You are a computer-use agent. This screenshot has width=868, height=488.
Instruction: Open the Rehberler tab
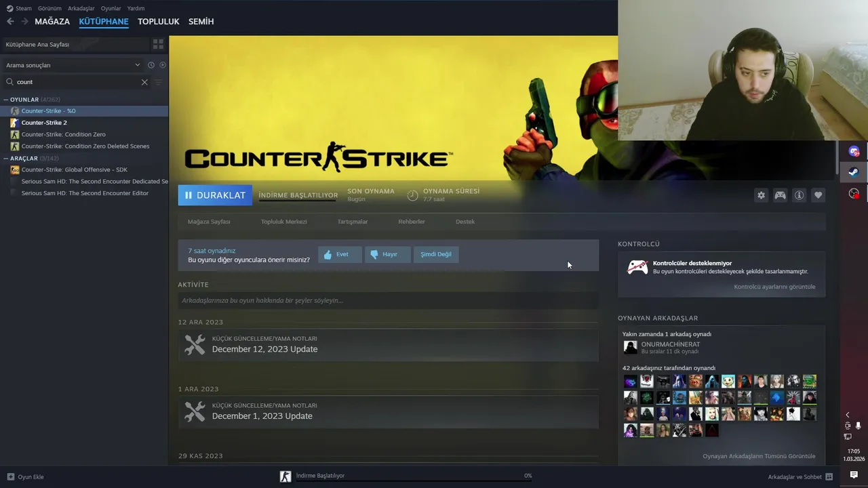click(x=412, y=222)
